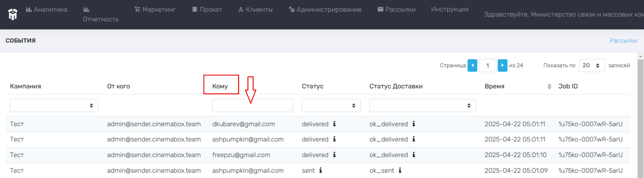This screenshot has height=178, width=644.
Task: Open the Прокат menu
Action: coord(207,9)
